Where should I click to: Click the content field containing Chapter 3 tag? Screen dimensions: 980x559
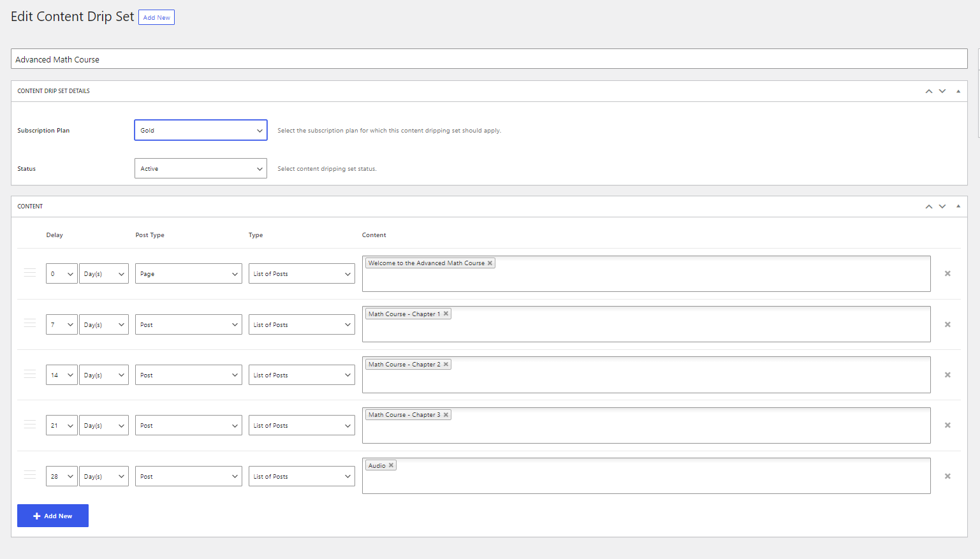(647, 425)
